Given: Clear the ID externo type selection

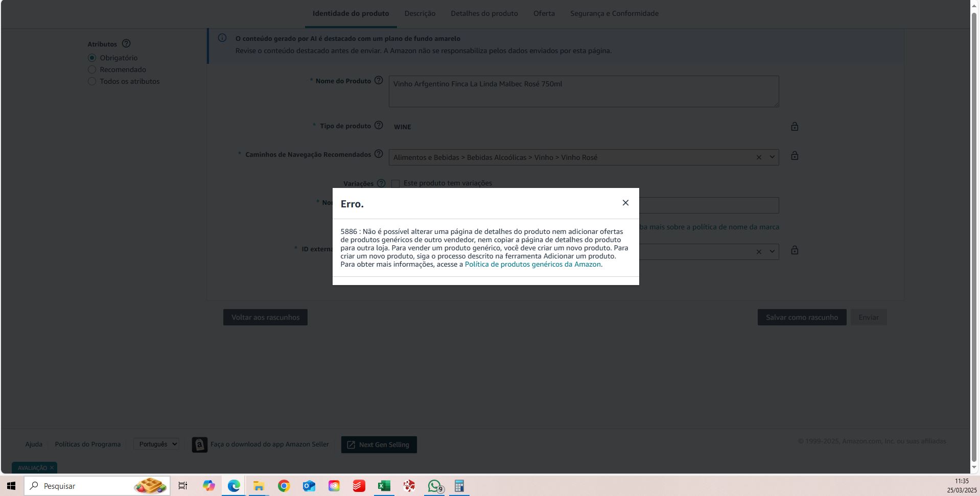Looking at the screenshot, I should pos(759,252).
